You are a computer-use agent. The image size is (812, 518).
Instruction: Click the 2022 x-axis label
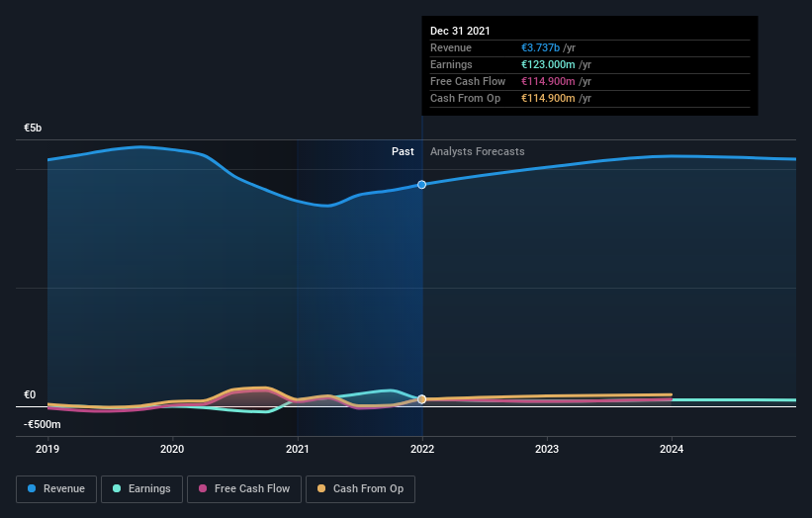tap(422, 449)
